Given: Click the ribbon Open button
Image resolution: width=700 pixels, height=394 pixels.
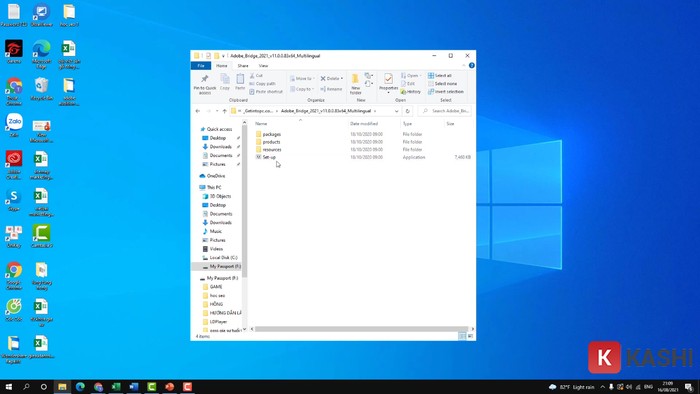Looking at the screenshot, I should (411, 76).
